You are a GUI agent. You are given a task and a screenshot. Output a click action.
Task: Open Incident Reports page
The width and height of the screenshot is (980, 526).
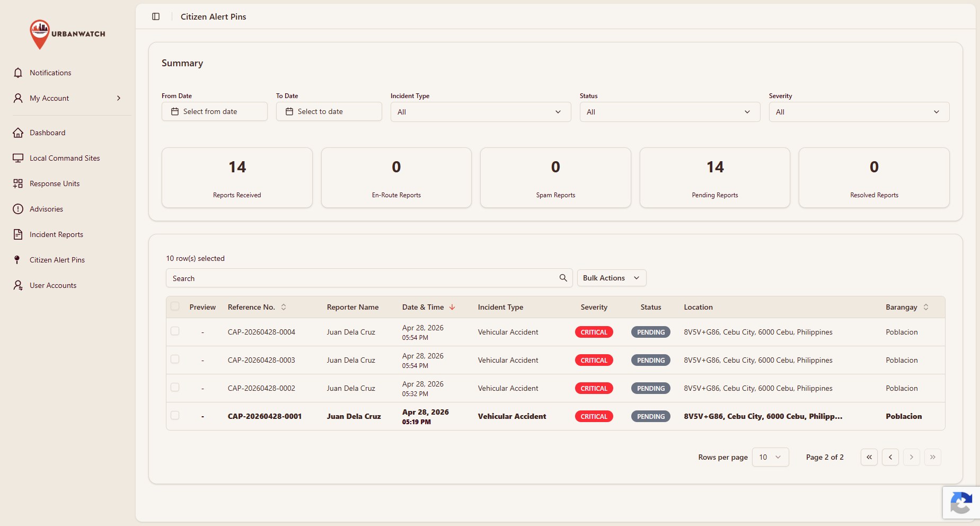56,234
